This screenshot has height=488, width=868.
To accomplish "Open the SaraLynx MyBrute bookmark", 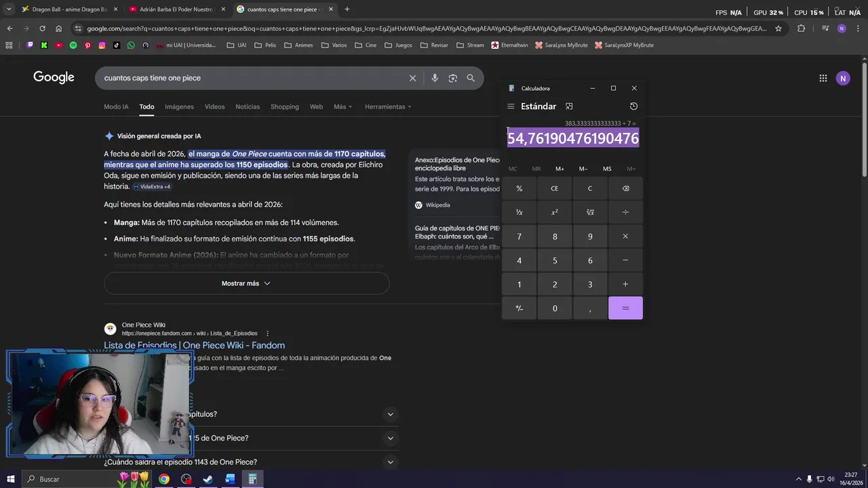I will 561,45.
